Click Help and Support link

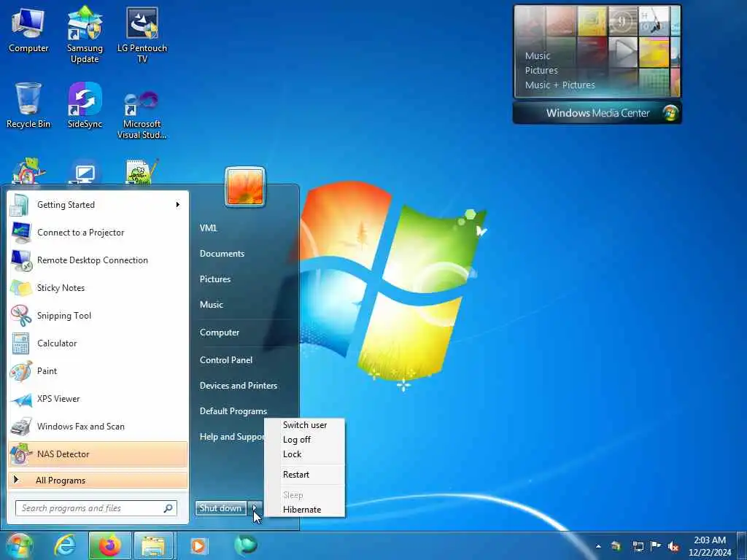coord(231,437)
